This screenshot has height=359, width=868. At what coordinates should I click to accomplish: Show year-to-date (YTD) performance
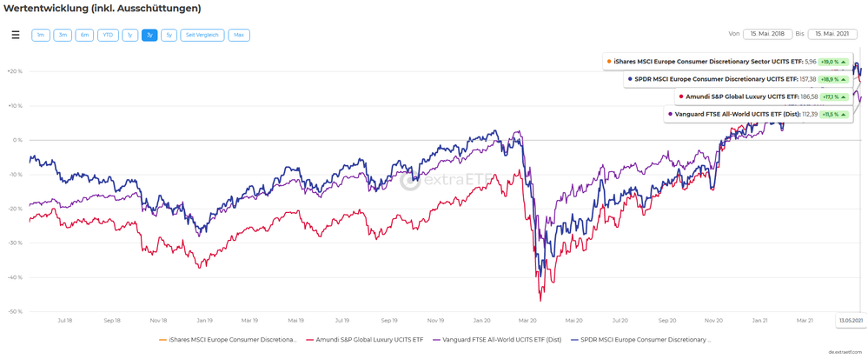[108, 35]
